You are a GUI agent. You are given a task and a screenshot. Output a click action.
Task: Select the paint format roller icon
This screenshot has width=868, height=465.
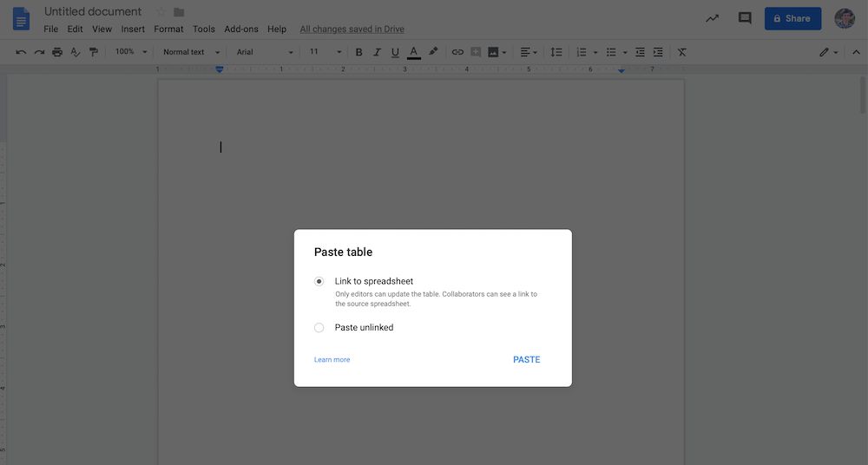pyautogui.click(x=94, y=52)
